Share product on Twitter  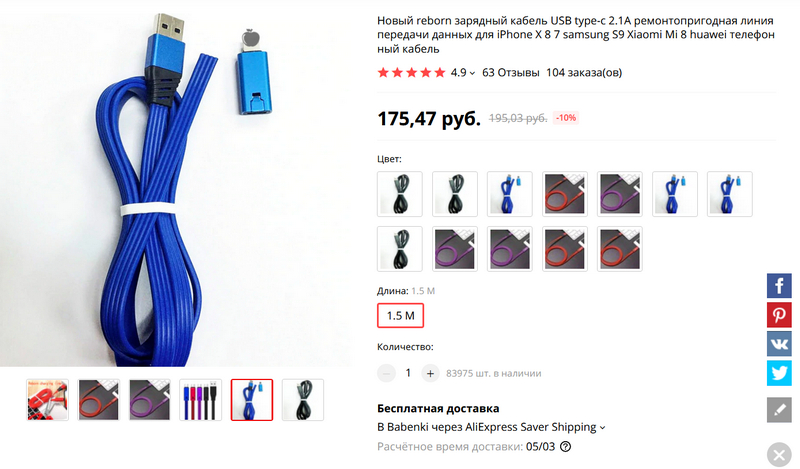779,373
